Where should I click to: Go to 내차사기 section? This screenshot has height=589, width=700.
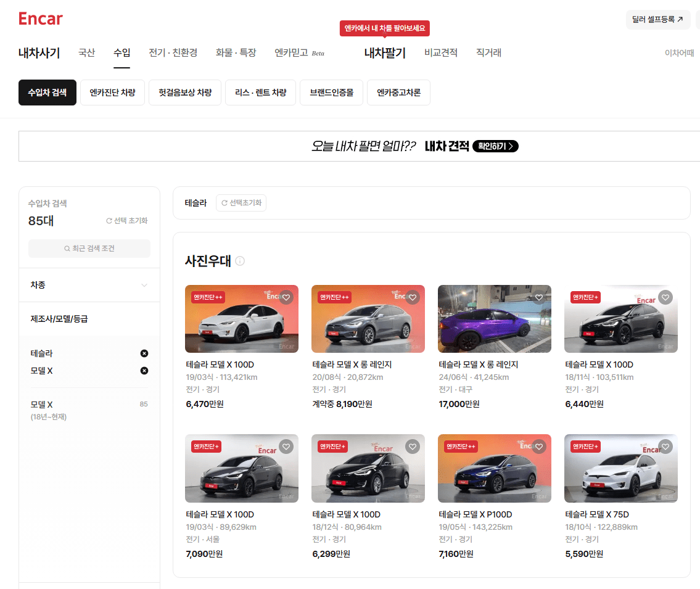pyautogui.click(x=39, y=52)
